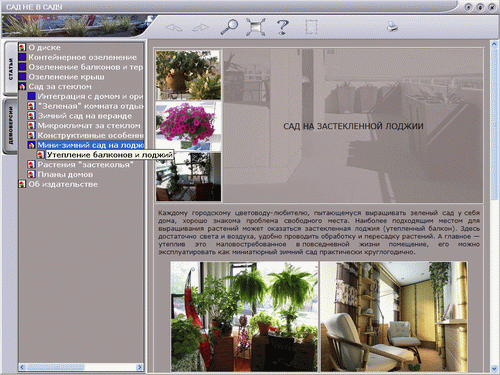The width and height of the screenshot is (500, 375).
Task: Click the tree panel's left scroll arrow
Action: click(22, 367)
